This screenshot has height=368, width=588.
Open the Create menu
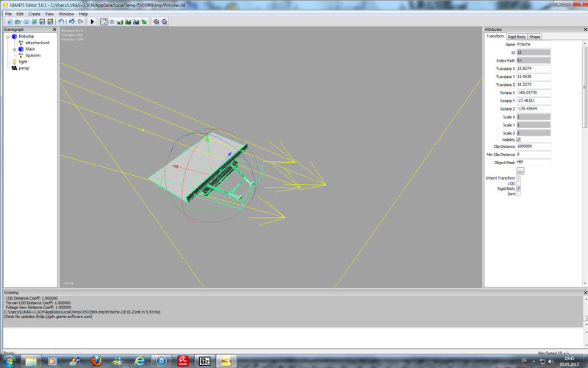34,14
